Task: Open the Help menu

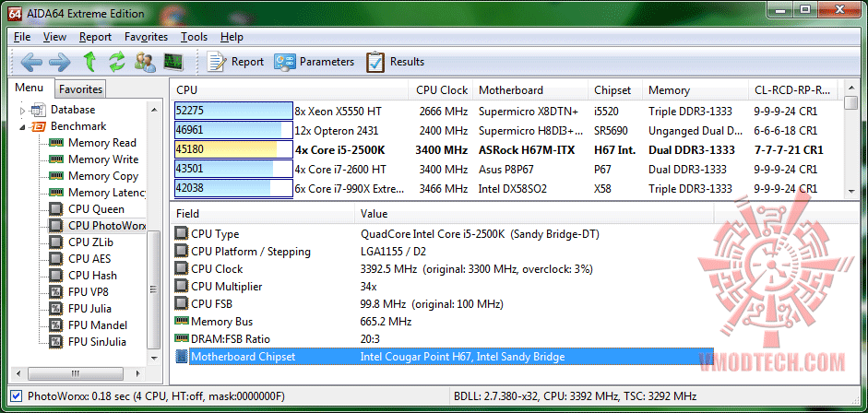Action: coord(232,37)
